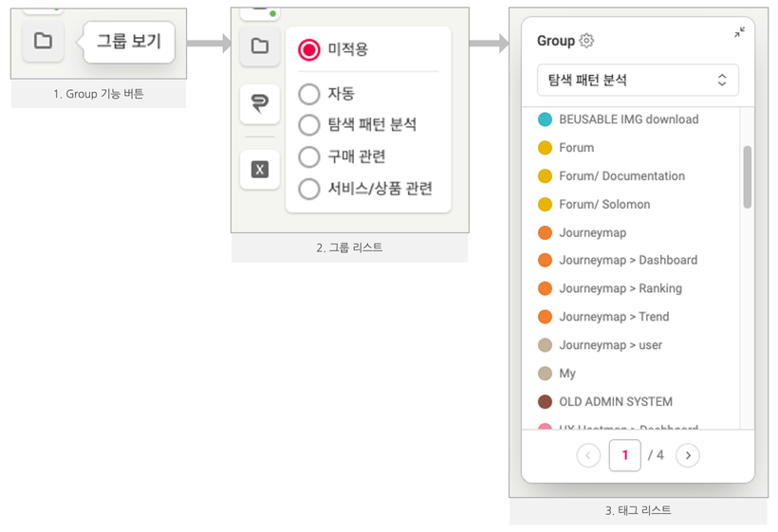Go to next tag page arrow
This screenshot has width=778, height=532.
688,455
